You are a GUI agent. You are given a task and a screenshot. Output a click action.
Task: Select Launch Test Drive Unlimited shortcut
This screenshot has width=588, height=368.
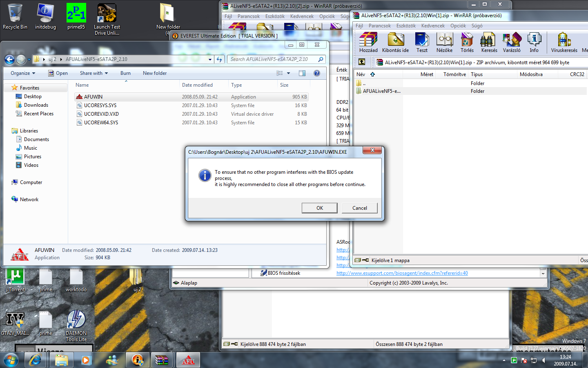pyautogui.click(x=107, y=20)
